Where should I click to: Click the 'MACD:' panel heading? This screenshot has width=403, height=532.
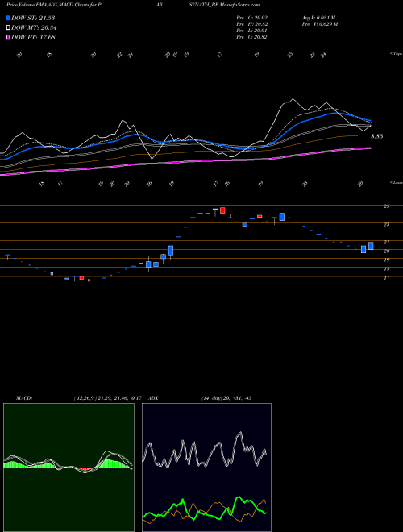24,398
